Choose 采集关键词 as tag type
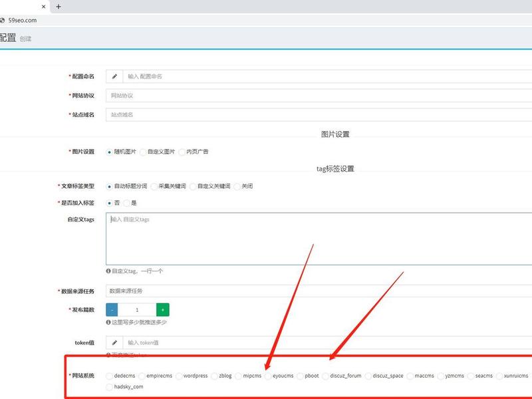532x399 pixels. tap(154, 186)
